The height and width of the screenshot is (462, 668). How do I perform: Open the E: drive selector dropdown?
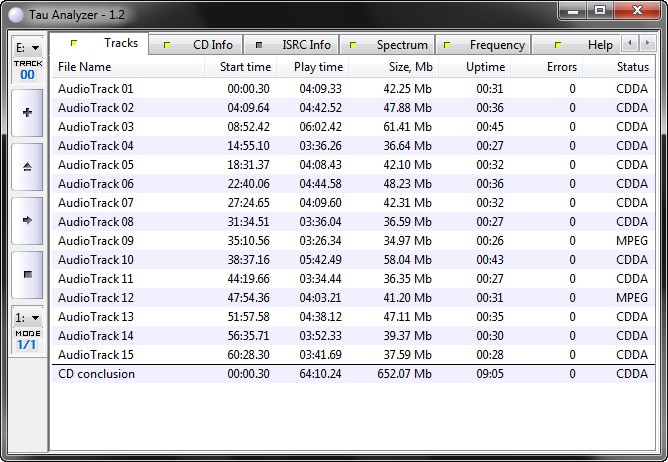[28, 48]
